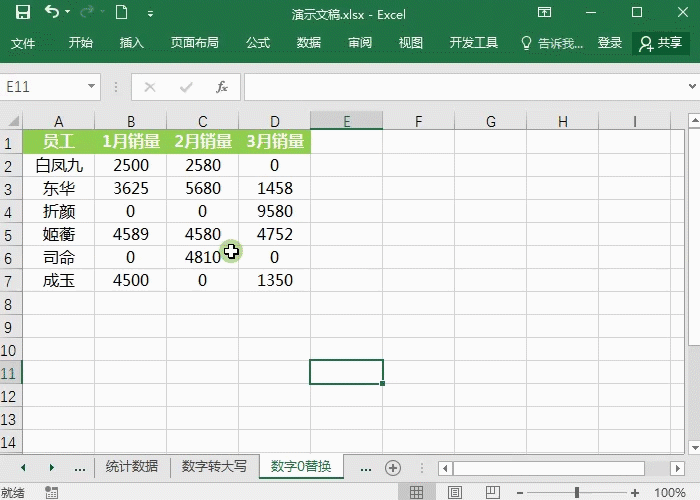Image resolution: width=700 pixels, height=500 pixels.
Task: Click inside the formula bar input
Action: point(464,87)
